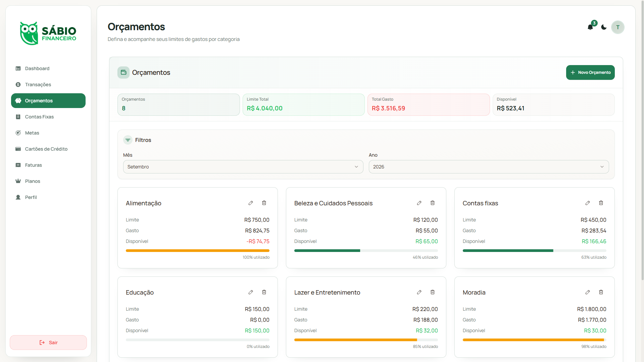Open the notifications bell
644x362 pixels.
[590, 27]
